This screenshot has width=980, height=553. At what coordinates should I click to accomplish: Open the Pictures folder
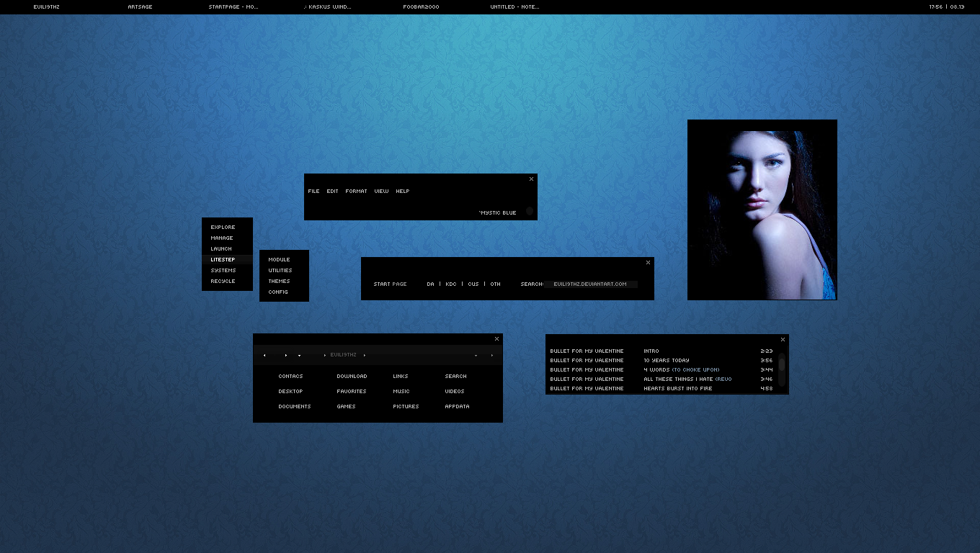pos(406,406)
